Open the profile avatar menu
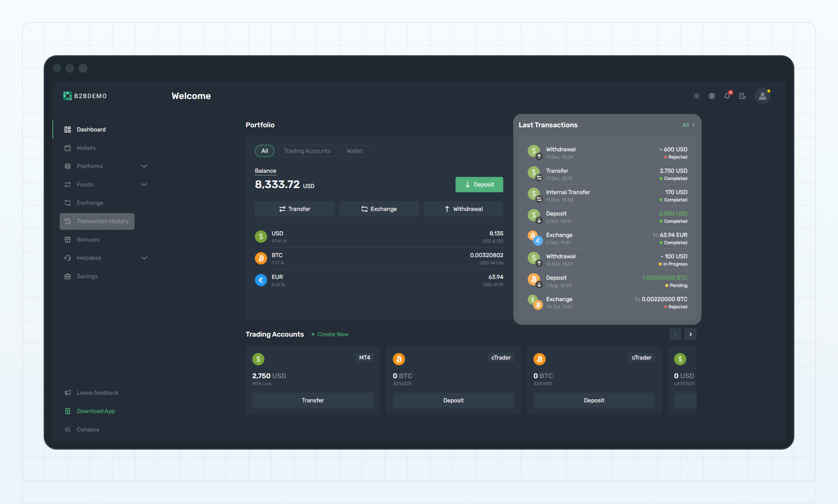 [x=763, y=96]
